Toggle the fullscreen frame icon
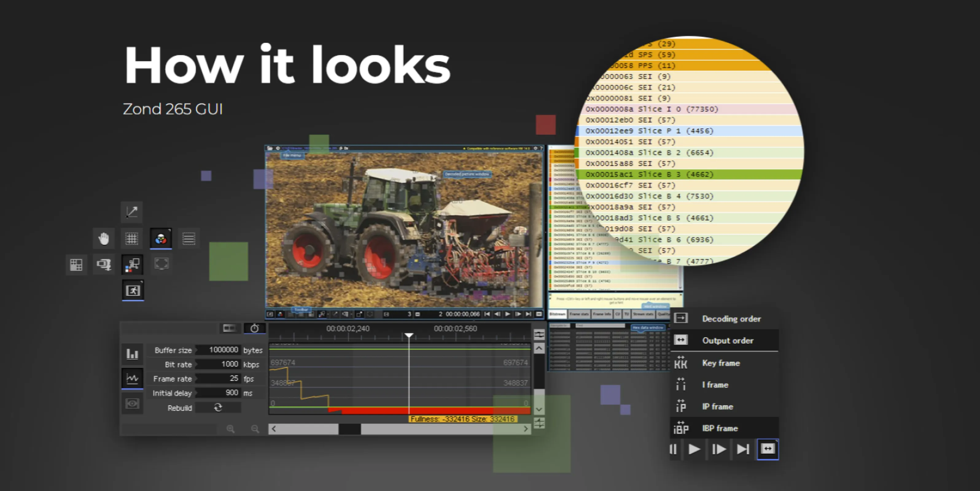The image size is (980, 491). pos(161,264)
